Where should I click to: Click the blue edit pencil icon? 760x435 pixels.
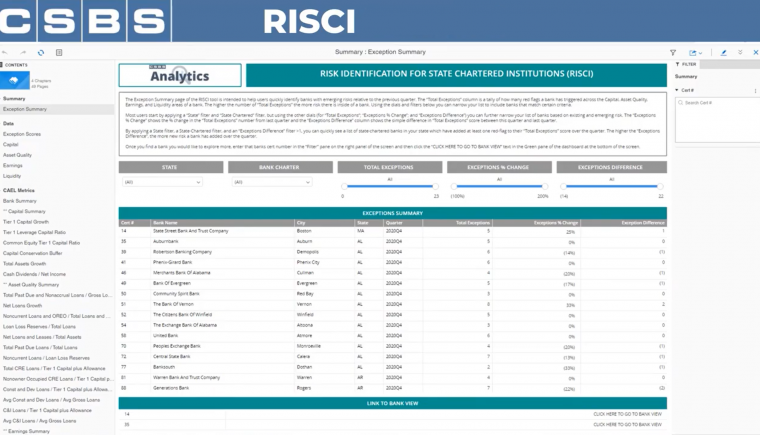(724, 52)
